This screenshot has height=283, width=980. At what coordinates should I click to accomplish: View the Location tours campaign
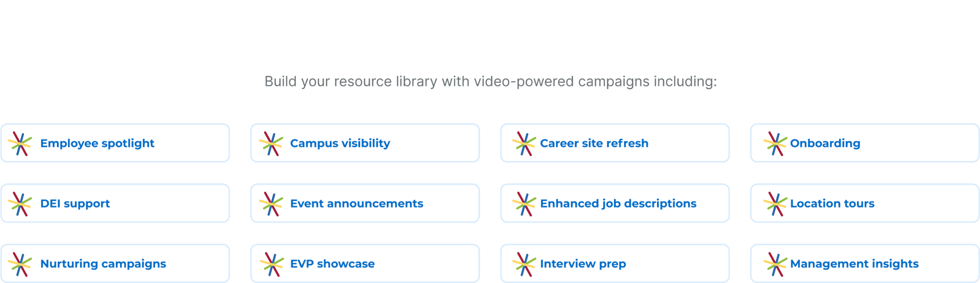click(x=865, y=204)
